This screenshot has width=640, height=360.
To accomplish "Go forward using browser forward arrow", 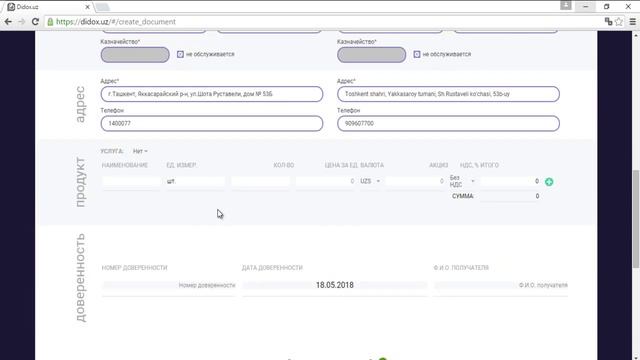I will click(22, 22).
